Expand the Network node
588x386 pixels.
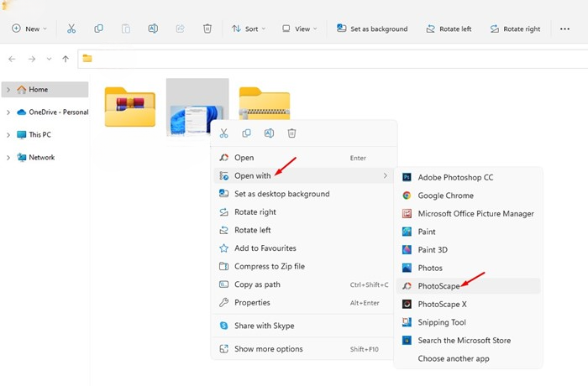click(x=8, y=158)
